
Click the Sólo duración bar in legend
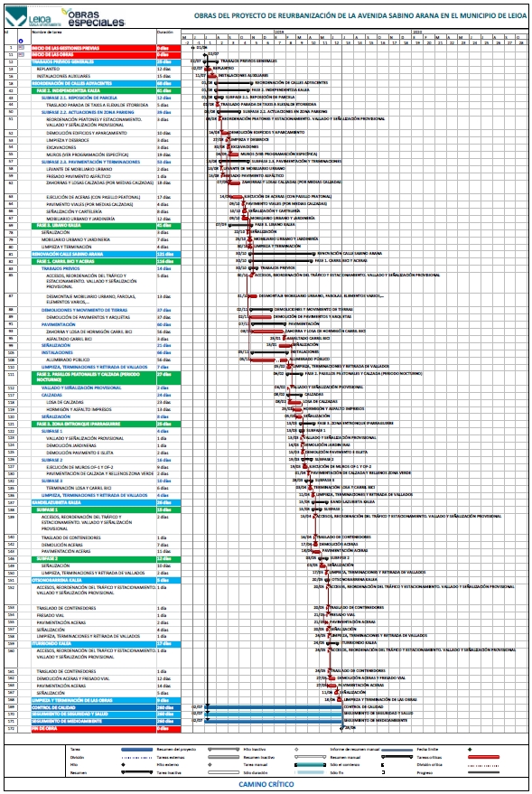311,772
